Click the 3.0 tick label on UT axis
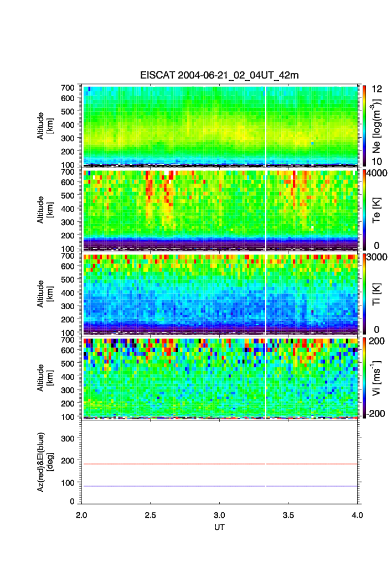 click(220, 516)
